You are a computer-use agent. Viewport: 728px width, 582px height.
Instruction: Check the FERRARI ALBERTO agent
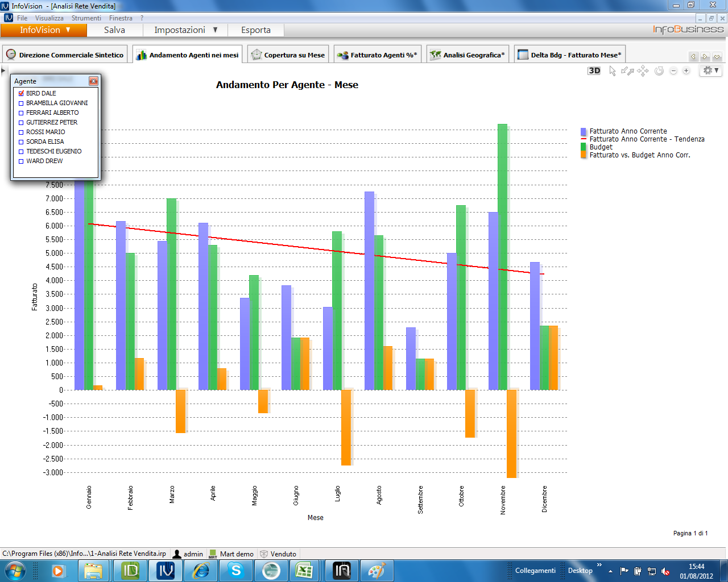click(x=21, y=113)
